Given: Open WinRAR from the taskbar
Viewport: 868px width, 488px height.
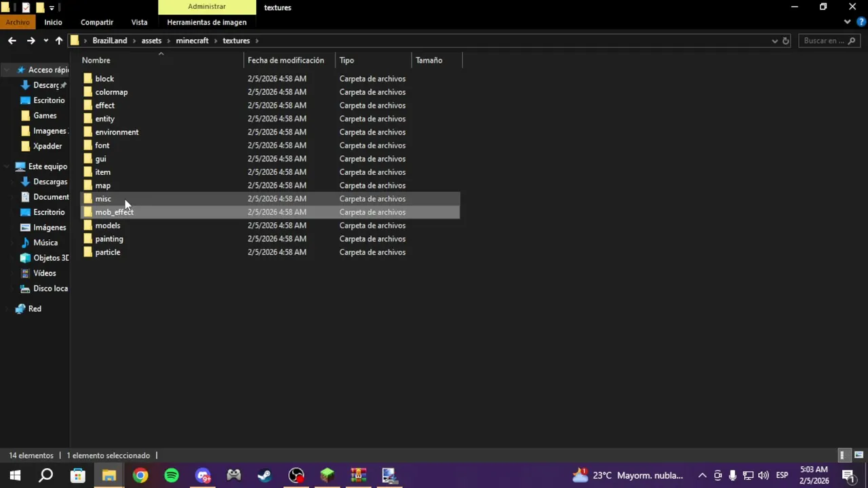Looking at the screenshot, I should 358,475.
